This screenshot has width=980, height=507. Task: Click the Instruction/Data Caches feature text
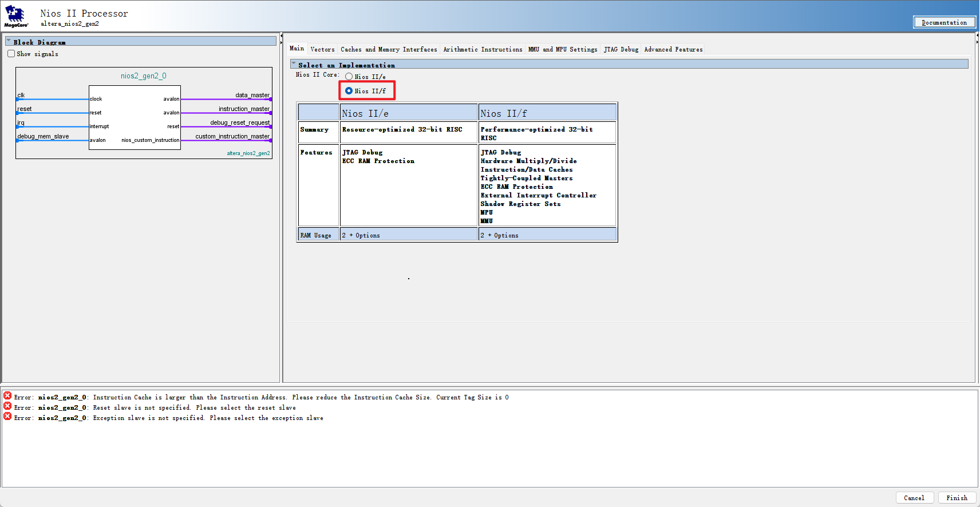point(526,169)
